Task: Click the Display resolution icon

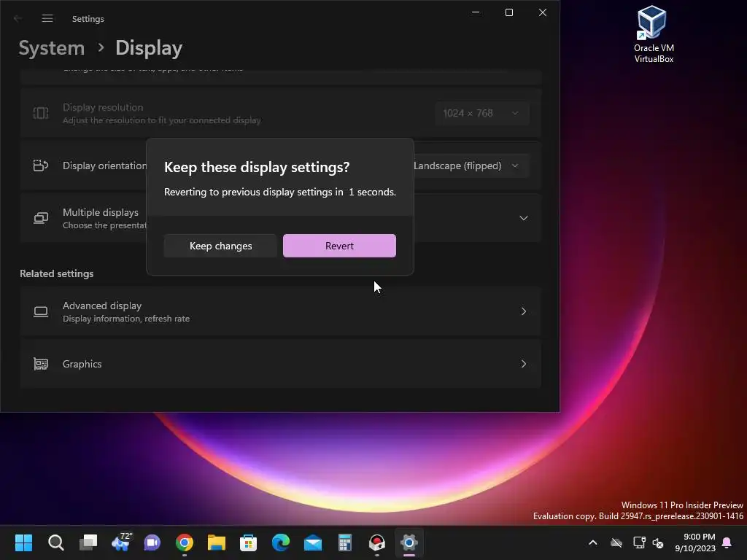Action: 41,113
